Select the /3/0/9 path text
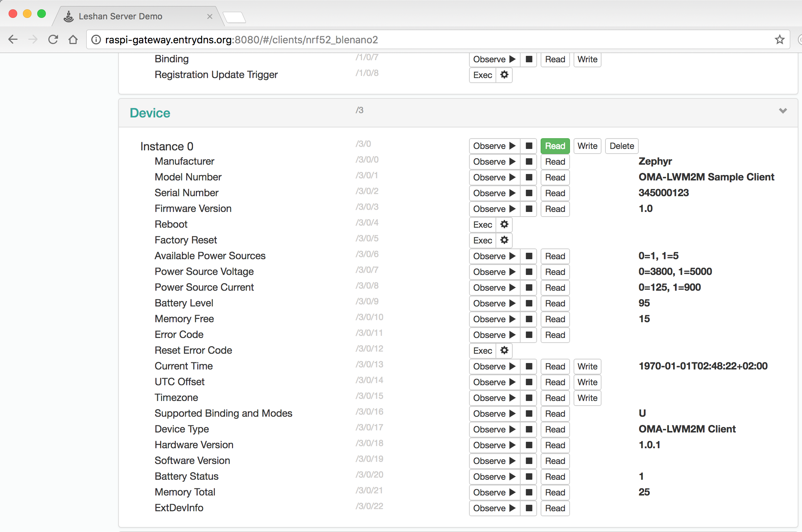The width and height of the screenshot is (802, 532). 367,301
